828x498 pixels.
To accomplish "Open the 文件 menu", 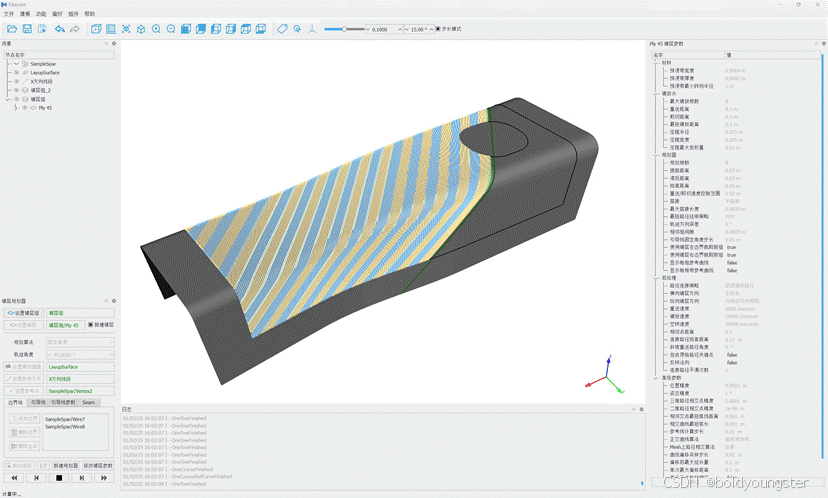I will pyautogui.click(x=9, y=14).
